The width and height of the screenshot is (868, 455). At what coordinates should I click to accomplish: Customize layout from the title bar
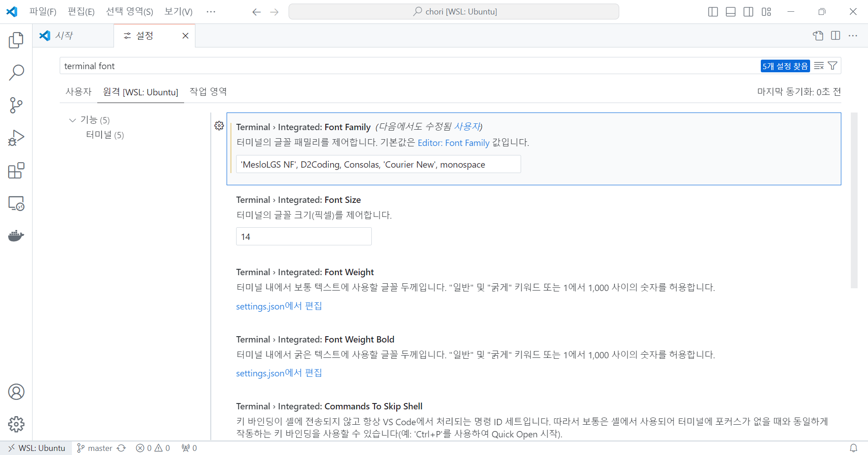click(766, 12)
